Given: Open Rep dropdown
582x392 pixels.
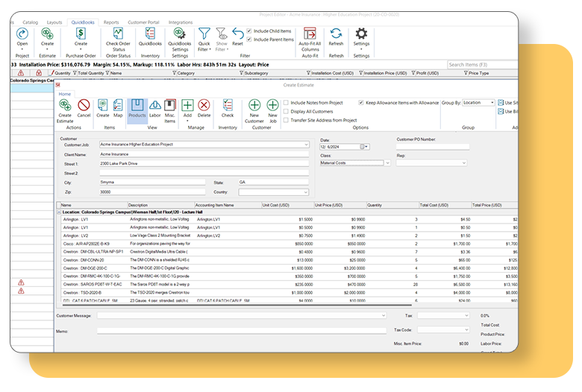Looking at the screenshot, I should (463, 162).
